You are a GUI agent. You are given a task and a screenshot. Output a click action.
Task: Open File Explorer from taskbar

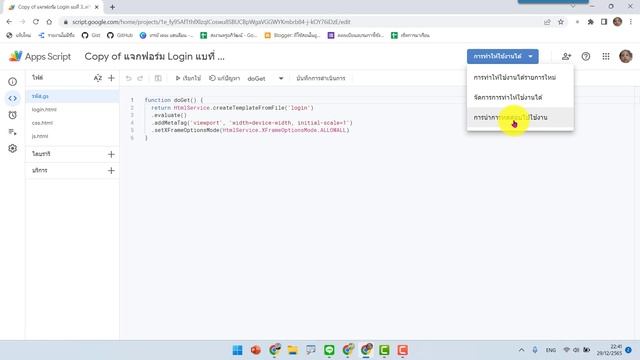coord(293,350)
